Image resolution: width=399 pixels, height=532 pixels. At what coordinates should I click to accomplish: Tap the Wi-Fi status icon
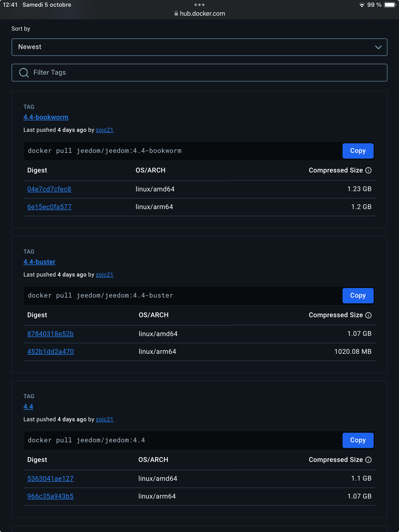click(x=361, y=5)
